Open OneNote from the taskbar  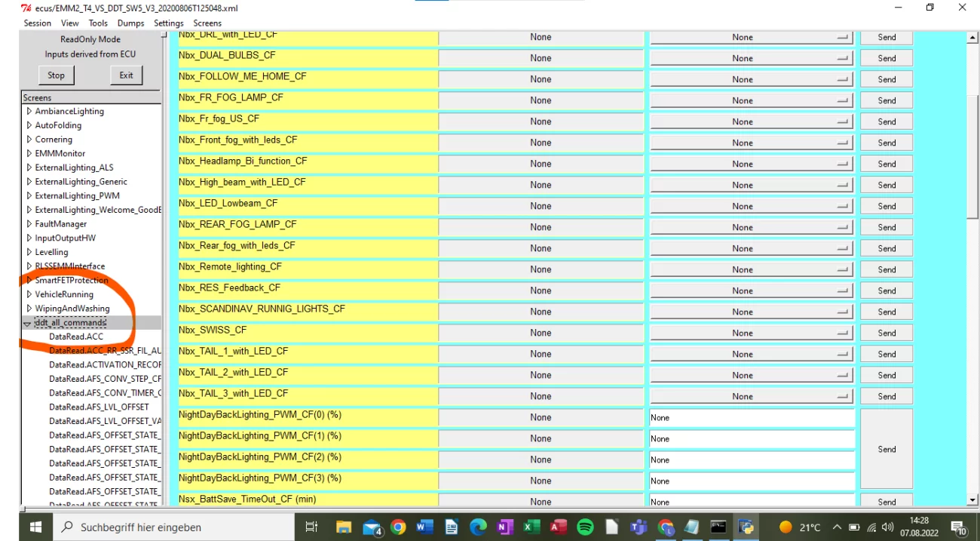click(x=505, y=527)
